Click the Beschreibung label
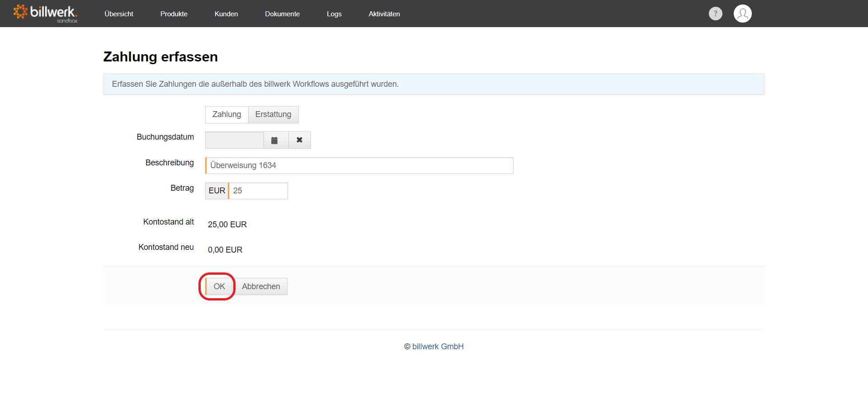 [170, 163]
